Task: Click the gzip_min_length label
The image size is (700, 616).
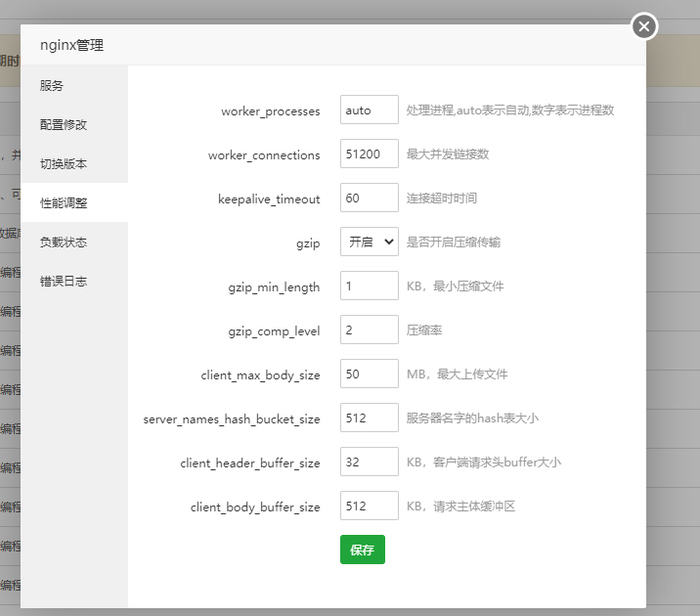Action: point(274,287)
